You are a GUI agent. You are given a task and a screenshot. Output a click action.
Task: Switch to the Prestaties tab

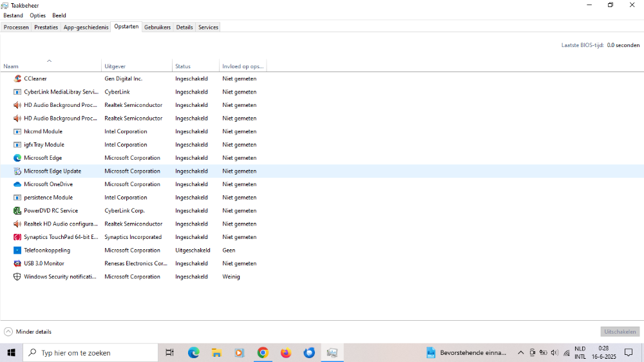46,27
